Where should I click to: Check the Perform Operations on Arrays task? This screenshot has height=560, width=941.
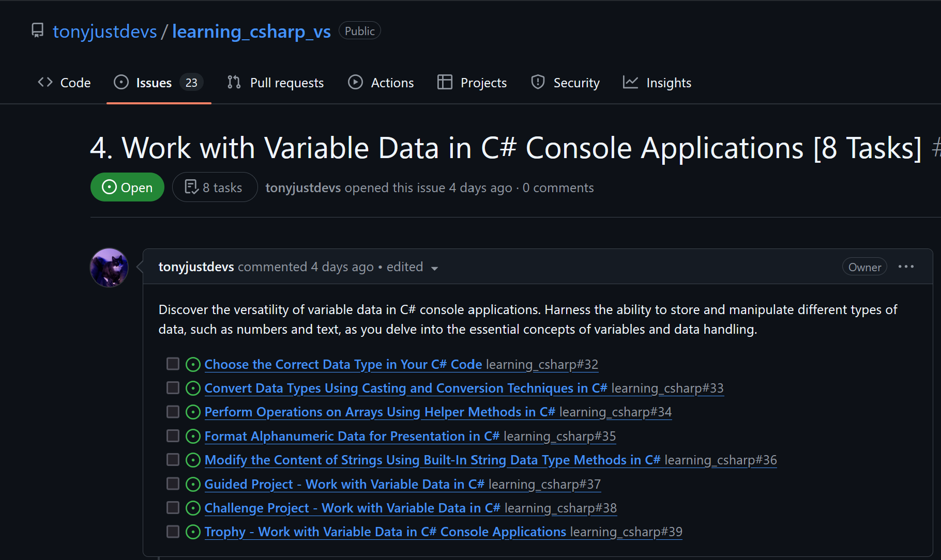coord(173,412)
